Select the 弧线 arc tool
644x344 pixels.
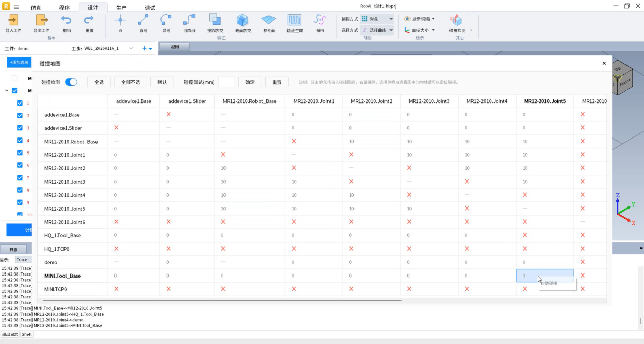coord(166,21)
